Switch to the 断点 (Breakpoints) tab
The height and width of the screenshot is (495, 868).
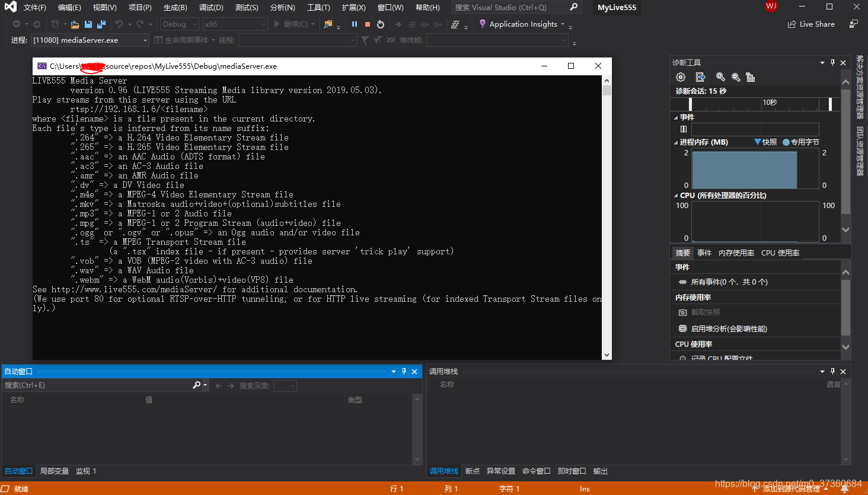(473, 471)
